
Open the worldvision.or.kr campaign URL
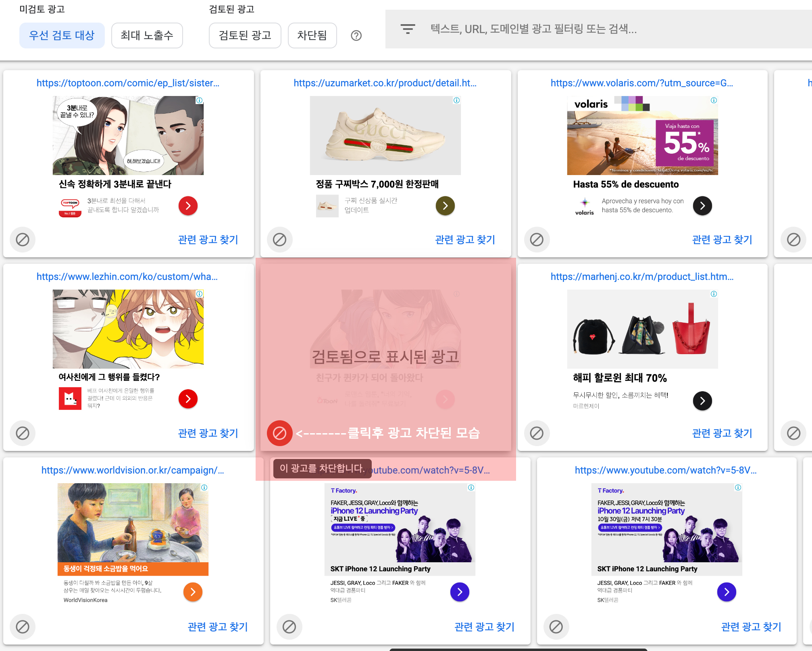click(133, 470)
